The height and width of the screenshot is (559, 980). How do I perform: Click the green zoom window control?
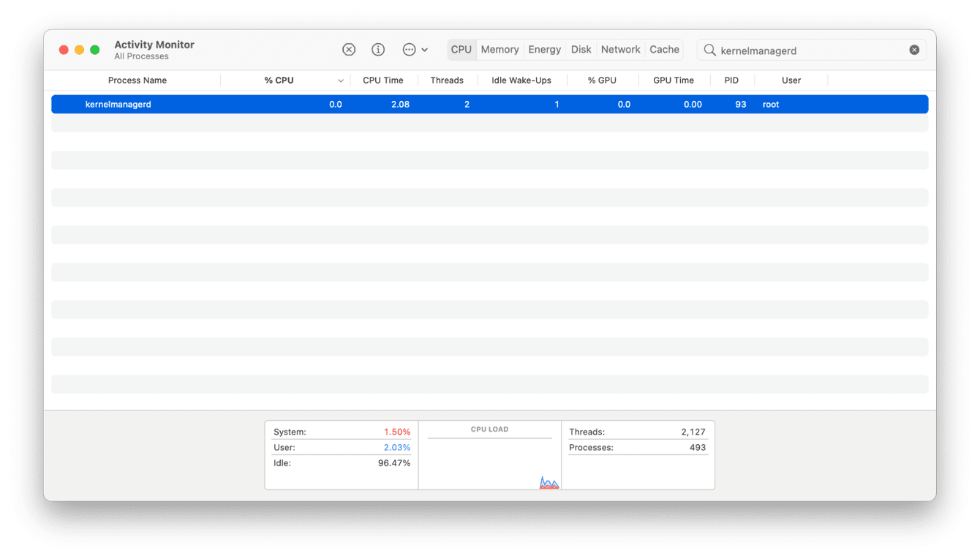[x=94, y=49]
